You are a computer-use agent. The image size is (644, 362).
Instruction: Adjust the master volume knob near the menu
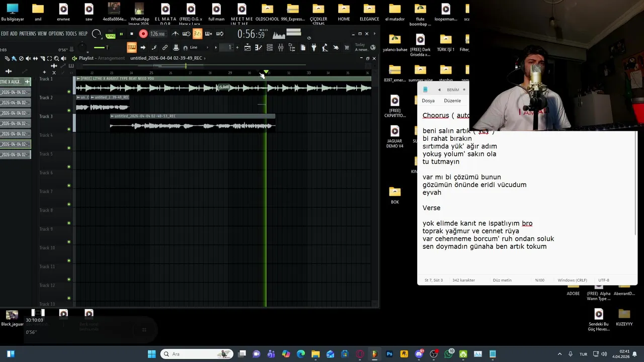pyautogui.click(x=96, y=34)
